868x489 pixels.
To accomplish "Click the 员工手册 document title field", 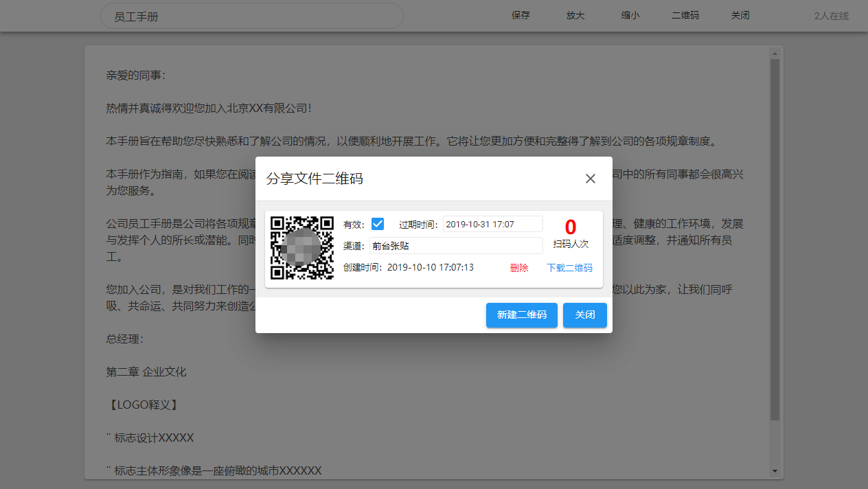I will [251, 16].
